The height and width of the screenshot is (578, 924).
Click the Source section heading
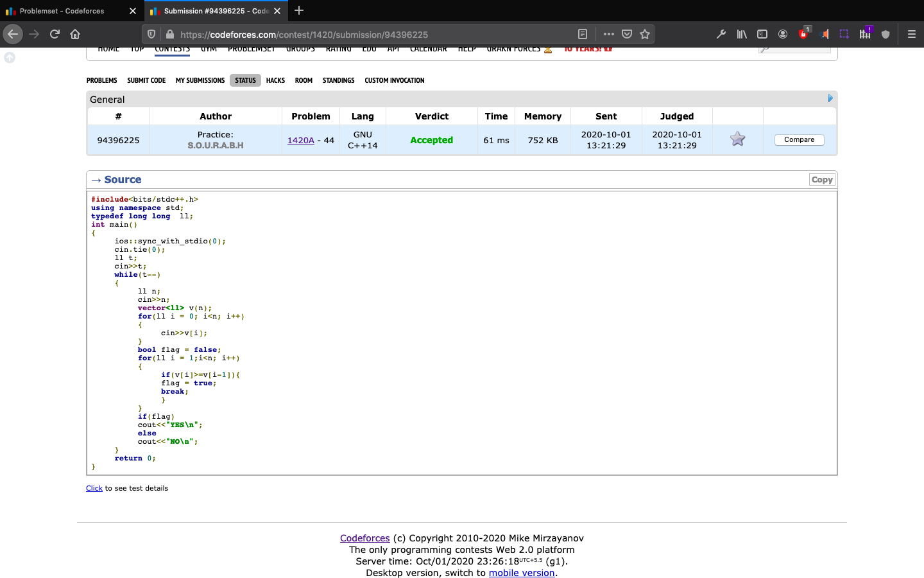123,180
